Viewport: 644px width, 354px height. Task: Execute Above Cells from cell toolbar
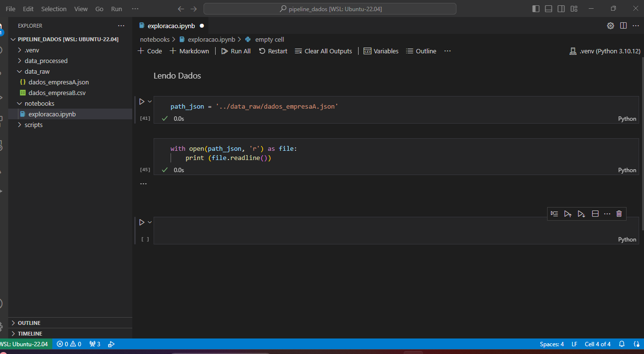click(x=568, y=214)
